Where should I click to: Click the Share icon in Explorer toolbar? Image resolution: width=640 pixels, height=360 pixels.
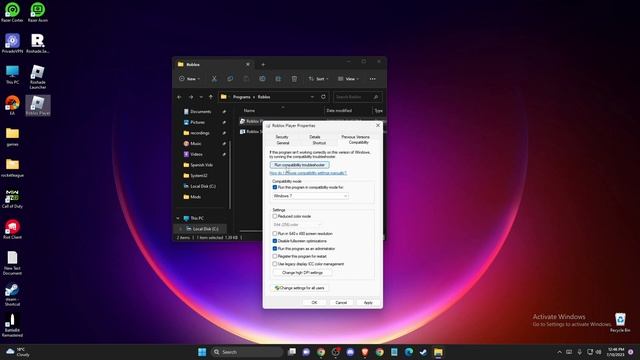tap(278, 79)
